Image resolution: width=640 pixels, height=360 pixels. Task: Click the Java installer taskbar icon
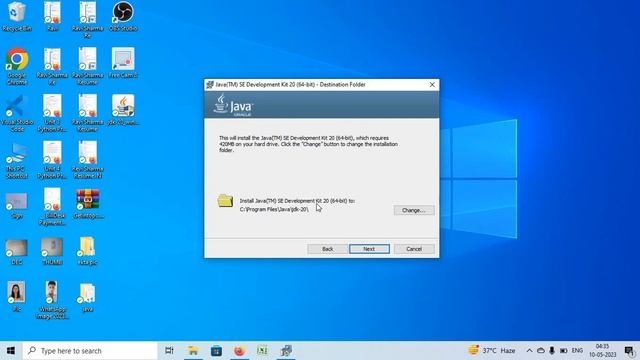pos(286,351)
